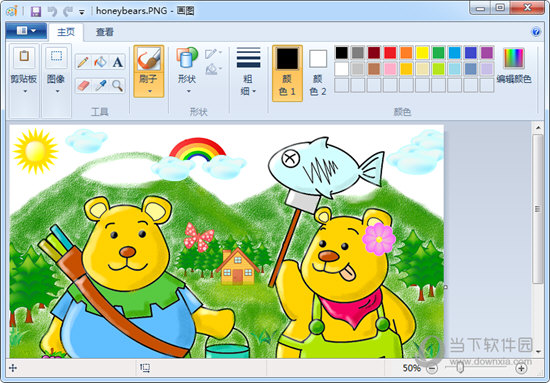Pick the red color swatch

[x=390, y=53]
